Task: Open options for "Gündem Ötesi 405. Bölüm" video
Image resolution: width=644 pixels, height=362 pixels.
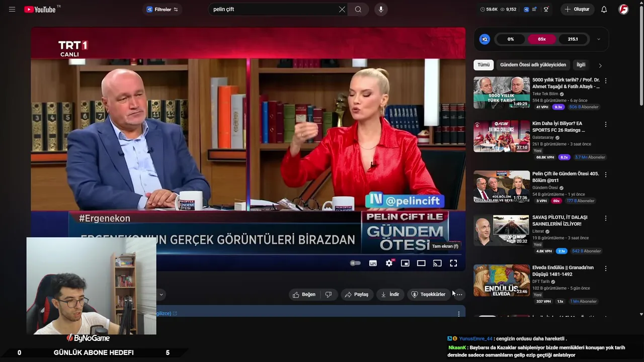Action: tap(606, 174)
